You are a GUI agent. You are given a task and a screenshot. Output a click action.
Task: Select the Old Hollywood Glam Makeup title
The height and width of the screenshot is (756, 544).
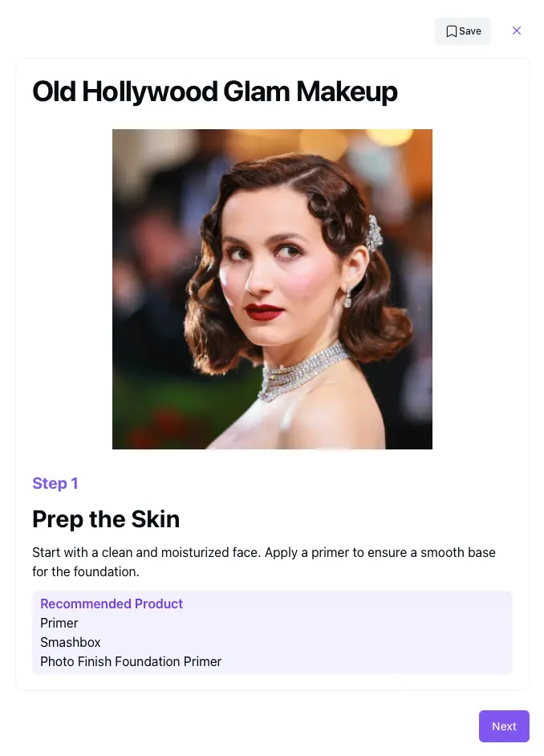(x=215, y=91)
